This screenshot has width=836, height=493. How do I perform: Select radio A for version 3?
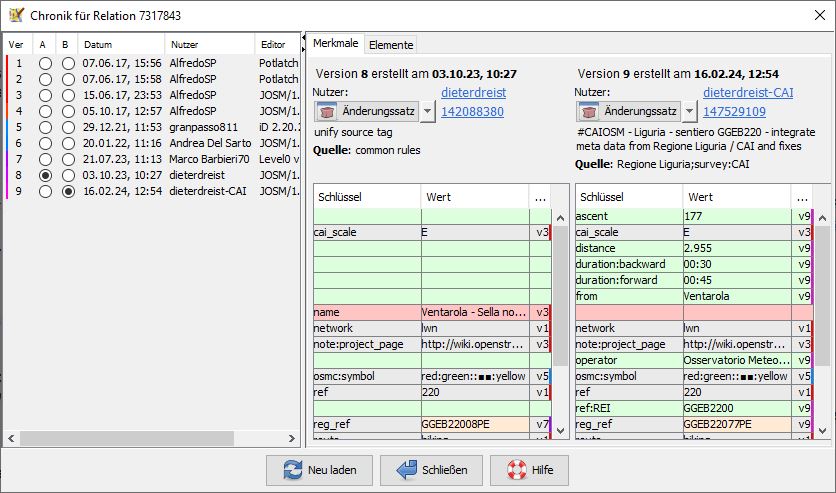click(x=45, y=95)
